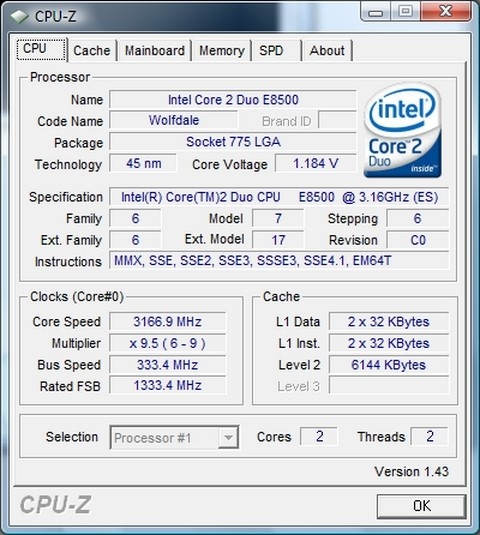Screen dimensions: 480x535
Task: Click the Multiplier value x 9.5
Action: pyautogui.click(x=167, y=343)
